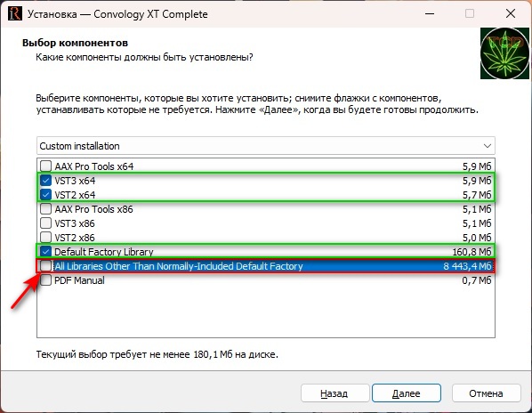Image resolution: width=532 pixels, height=413 pixels.
Task: Click the green leaf logo image
Action: tap(504, 53)
